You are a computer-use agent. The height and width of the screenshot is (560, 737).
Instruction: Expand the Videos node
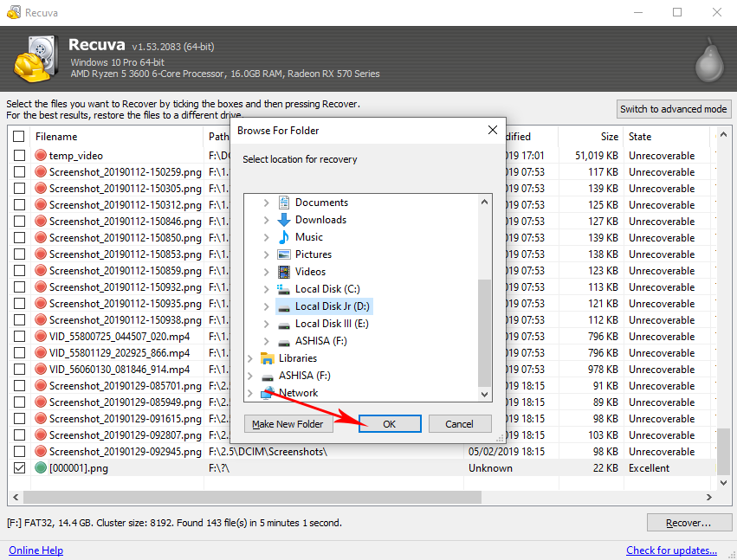tap(267, 272)
